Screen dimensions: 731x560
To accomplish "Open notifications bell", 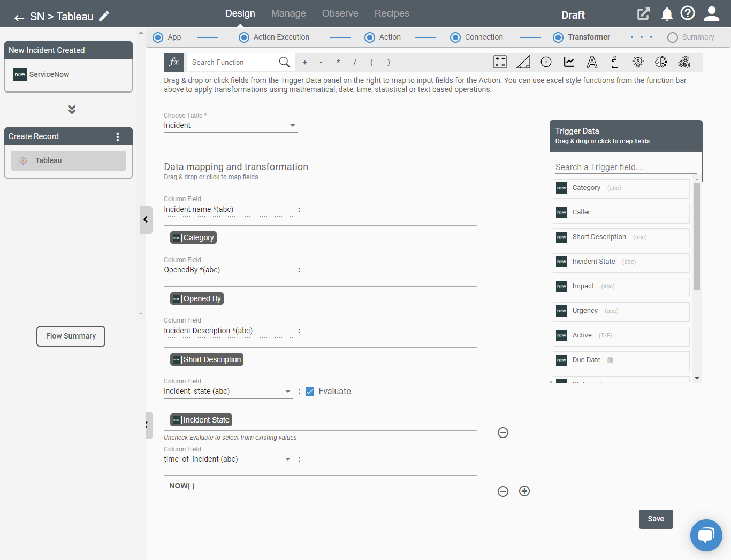I will [x=667, y=14].
